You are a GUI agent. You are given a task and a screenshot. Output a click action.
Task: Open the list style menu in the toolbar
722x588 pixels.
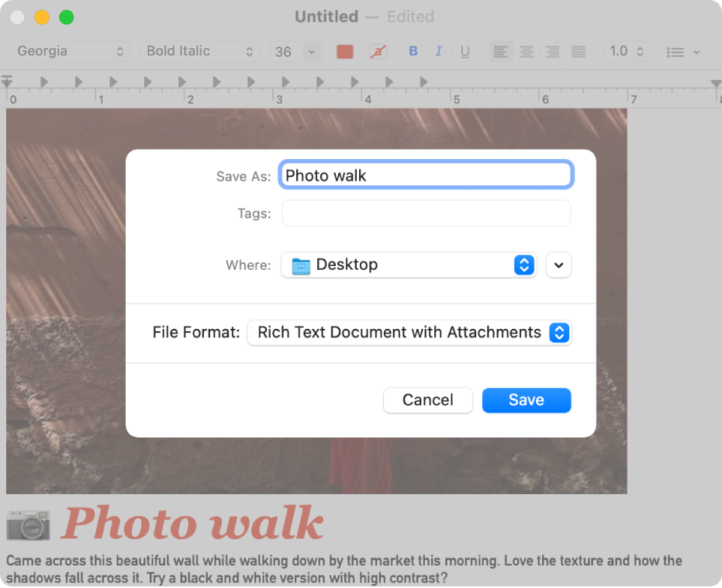tap(681, 51)
